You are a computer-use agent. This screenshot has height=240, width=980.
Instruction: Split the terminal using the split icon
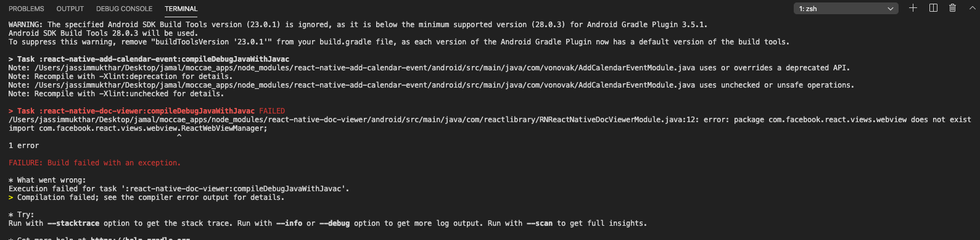click(x=933, y=8)
